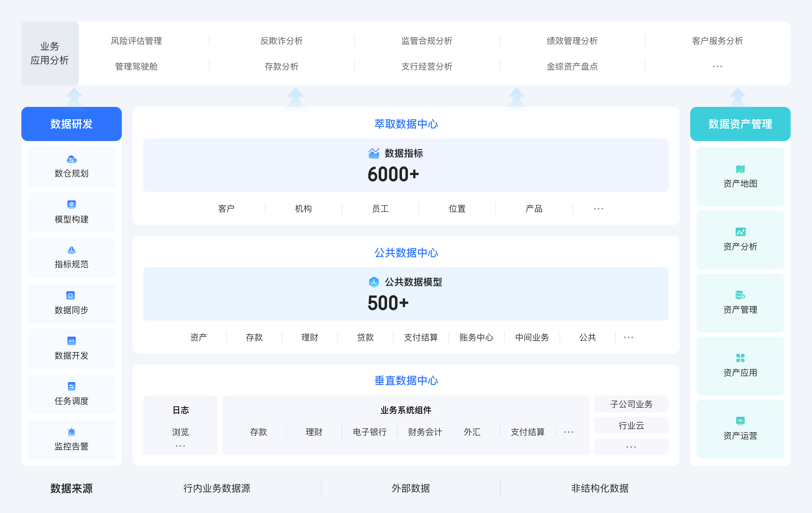Expand the ellipsis below 行业云

click(x=631, y=447)
